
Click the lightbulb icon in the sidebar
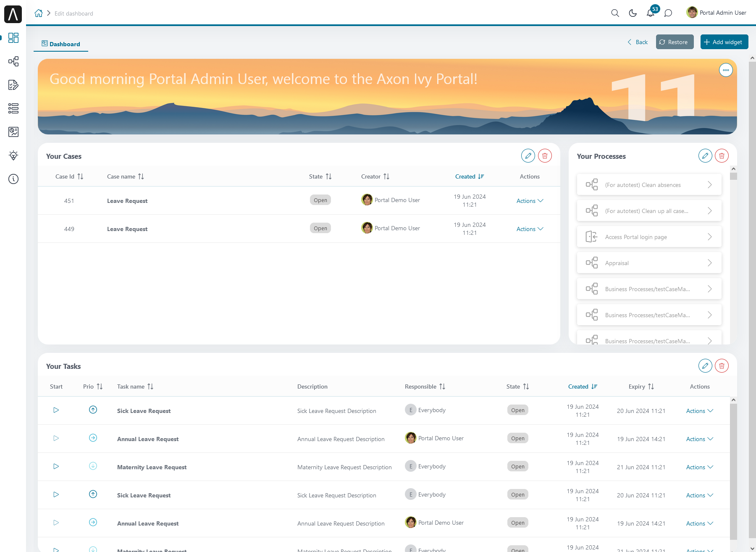click(x=13, y=155)
